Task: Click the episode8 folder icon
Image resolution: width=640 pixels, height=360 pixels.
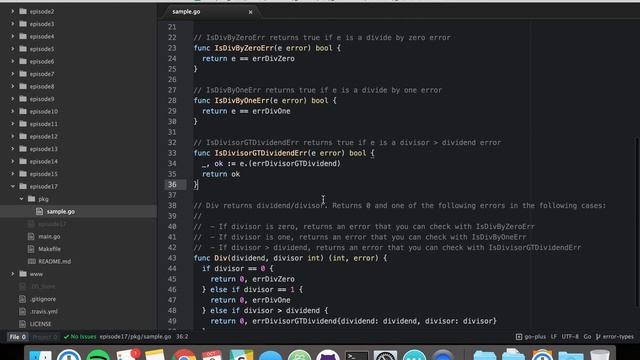Action: pos(23,86)
